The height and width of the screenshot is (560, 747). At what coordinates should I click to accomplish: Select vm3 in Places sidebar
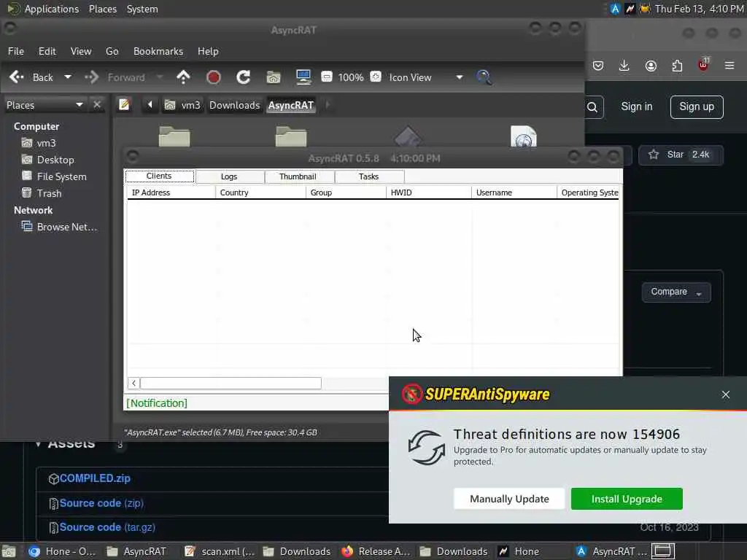click(x=39, y=143)
